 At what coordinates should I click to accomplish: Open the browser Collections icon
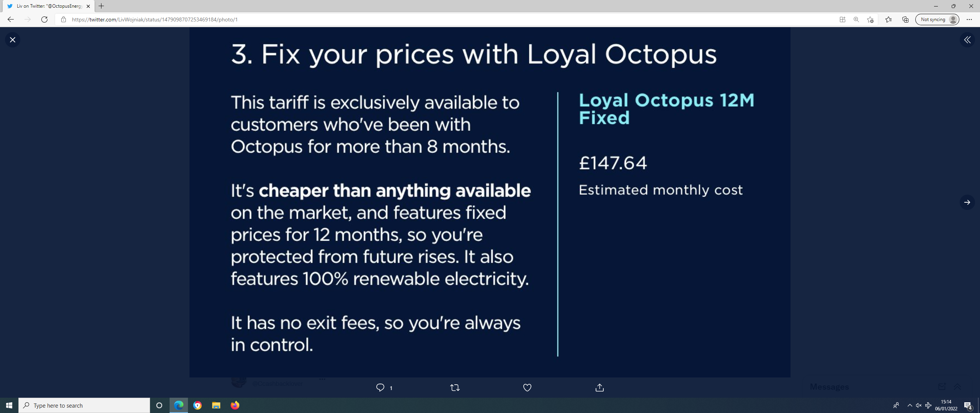905,20
